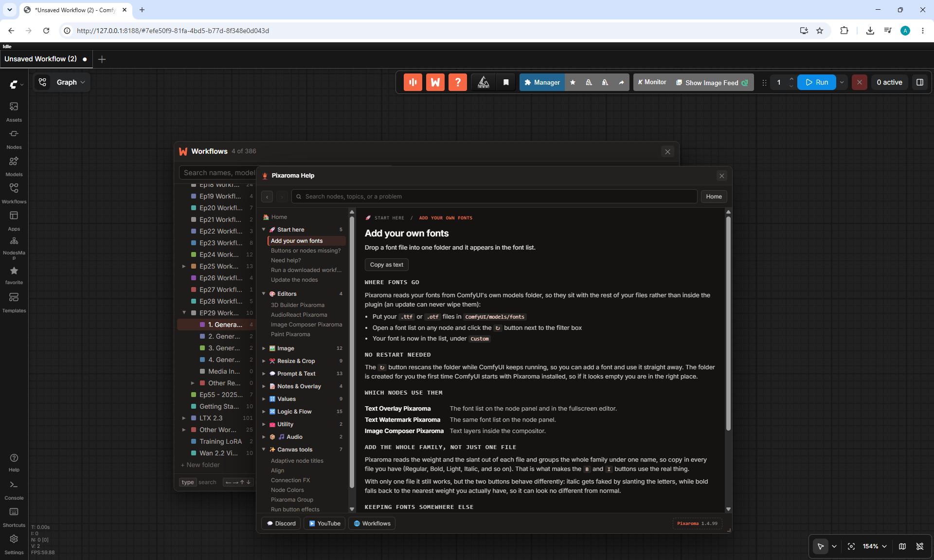Click the orange W workflows toolbar button
This screenshot has height=560, width=934.
click(x=435, y=82)
